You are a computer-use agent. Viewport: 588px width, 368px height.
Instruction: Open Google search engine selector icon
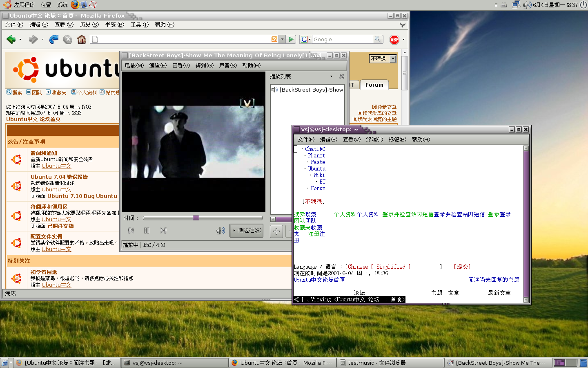coord(305,39)
